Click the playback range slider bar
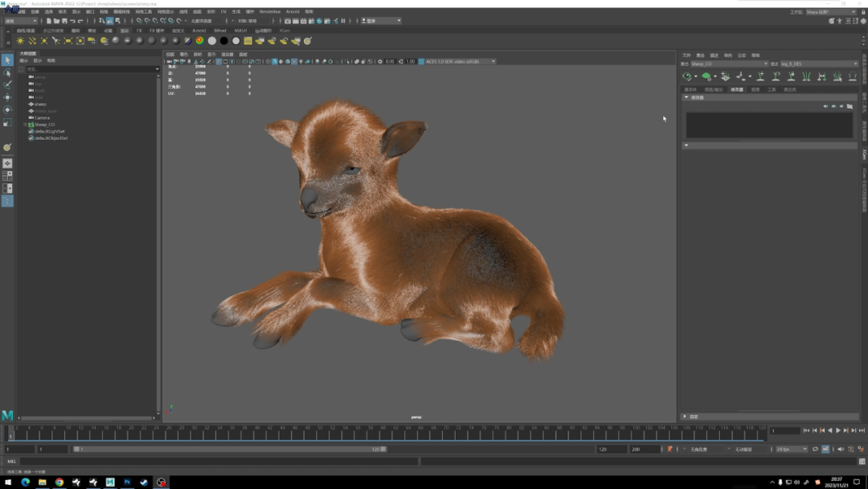Screen dimensions: 868x489 (230, 449)
